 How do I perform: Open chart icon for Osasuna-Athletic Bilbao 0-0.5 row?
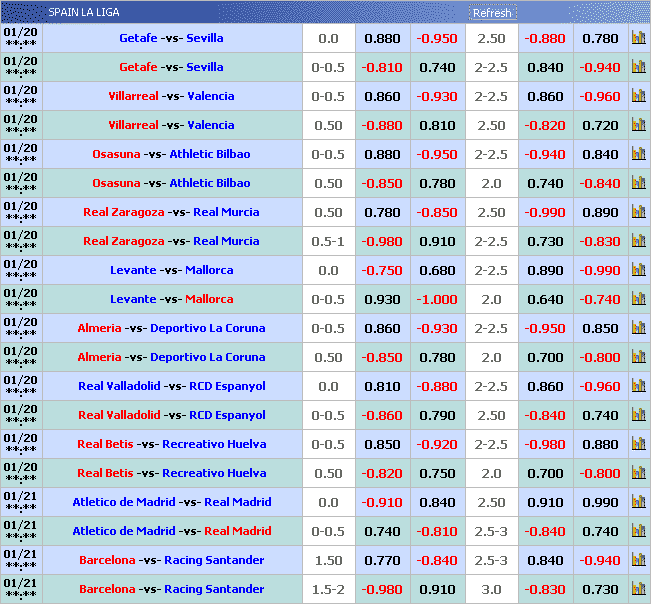click(638, 154)
